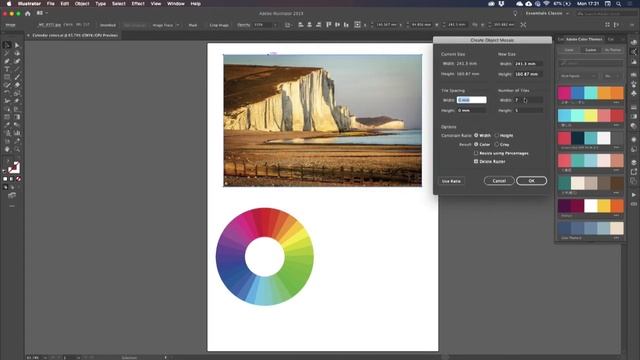Toggle the Delete Raster checkbox
Viewport: 640px width, 360px height.
tap(476, 161)
